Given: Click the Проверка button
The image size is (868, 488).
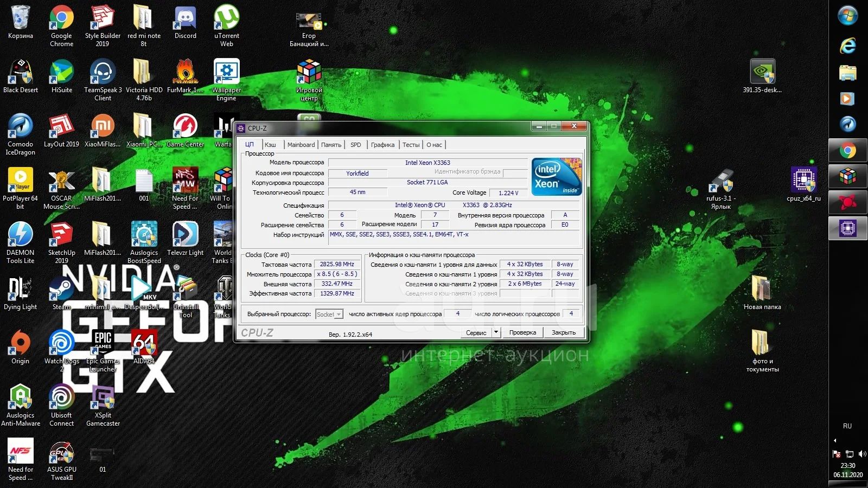Looking at the screenshot, I should pyautogui.click(x=522, y=332).
